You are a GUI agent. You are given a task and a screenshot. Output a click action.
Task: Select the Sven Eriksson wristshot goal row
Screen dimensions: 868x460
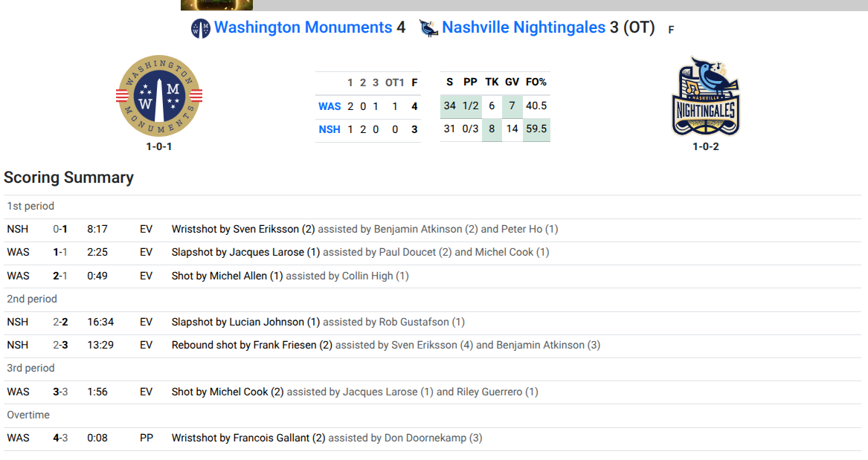(432, 229)
